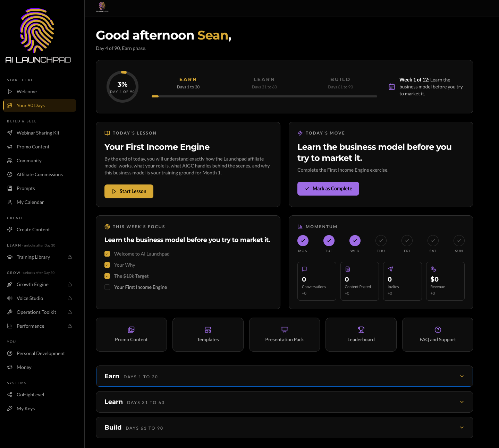Click the Webinar Sharing Kit paper-plane icon
Viewport: 499px width, 448px height.
[10, 133]
